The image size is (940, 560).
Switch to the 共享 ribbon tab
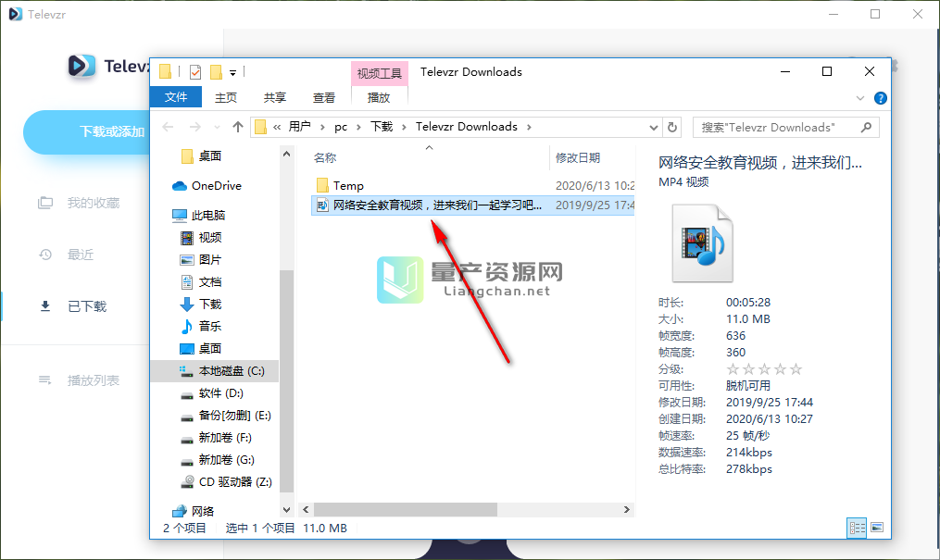274,97
